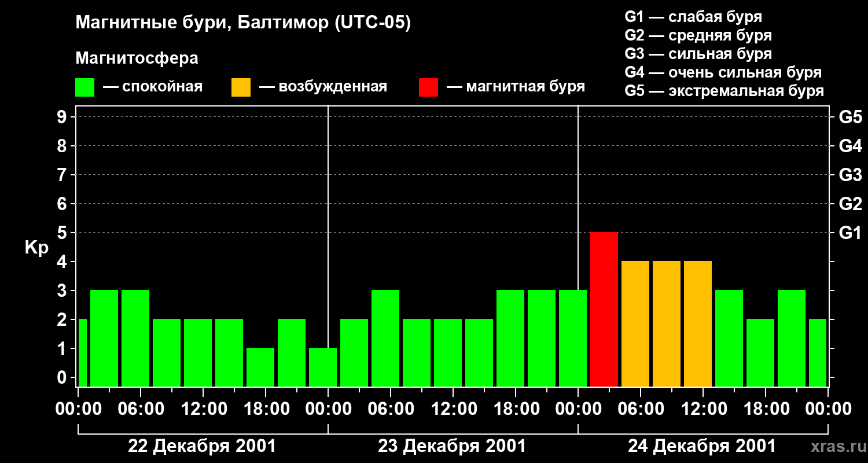Click the '— магнитная буря' legend label
868x463 pixels.
point(516,87)
